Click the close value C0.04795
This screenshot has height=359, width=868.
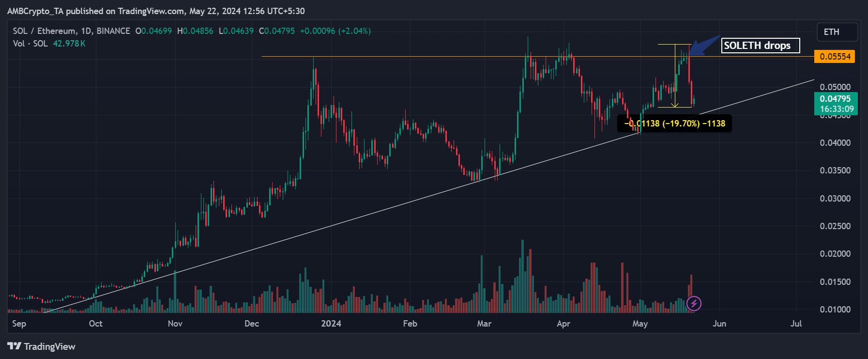(x=277, y=31)
